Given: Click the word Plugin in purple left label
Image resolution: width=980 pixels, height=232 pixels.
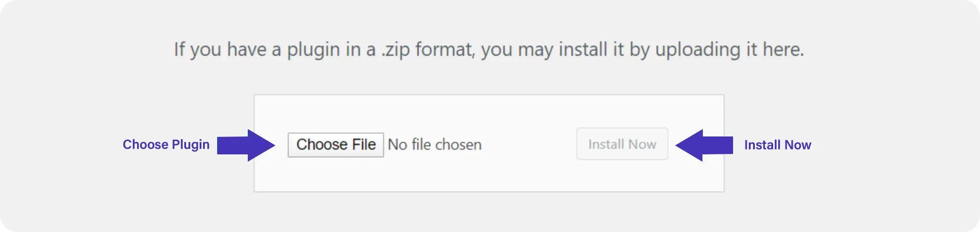Looking at the screenshot, I should tap(191, 145).
